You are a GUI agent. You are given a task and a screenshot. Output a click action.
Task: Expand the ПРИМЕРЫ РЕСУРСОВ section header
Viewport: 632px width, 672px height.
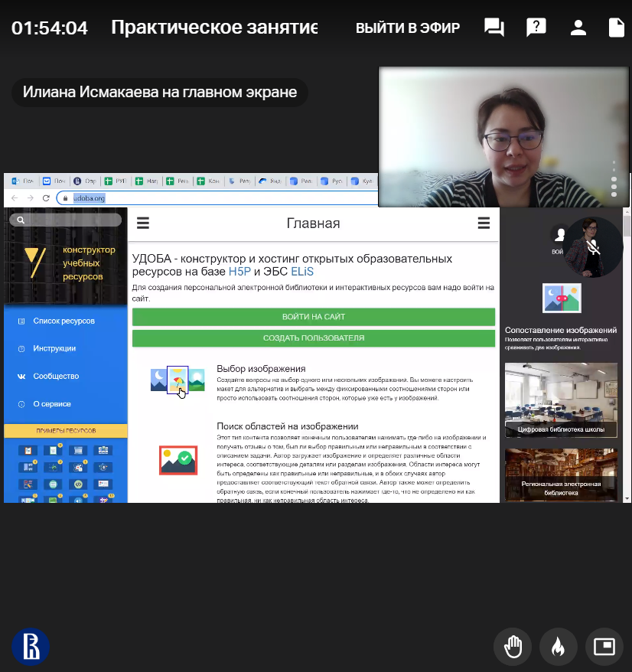pyautogui.click(x=65, y=431)
